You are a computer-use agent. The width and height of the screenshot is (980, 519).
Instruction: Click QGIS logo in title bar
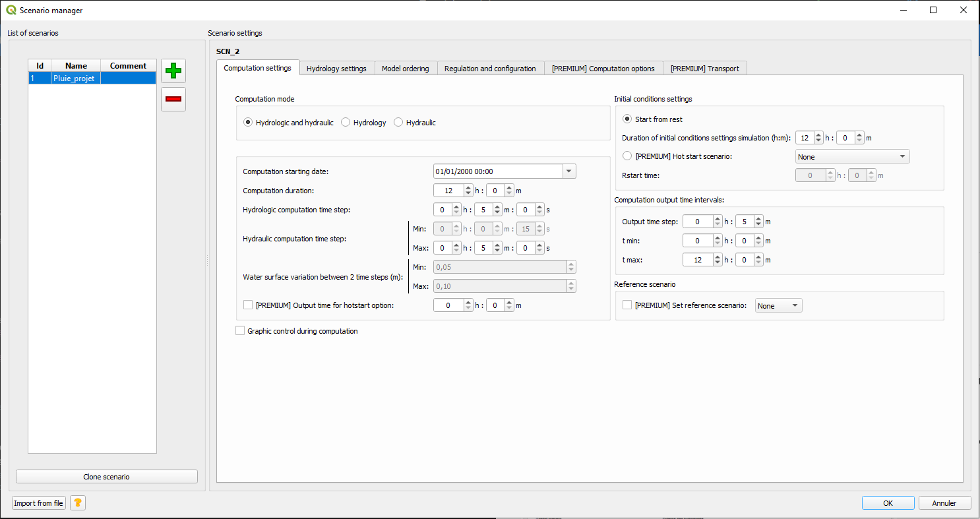click(11, 11)
